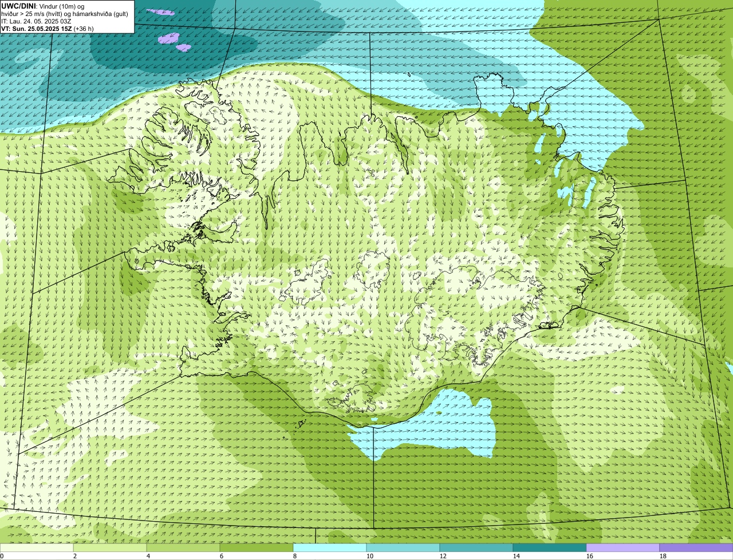The image size is (733, 560).
Task: Click the 2–4 m/s light green legend swatch
Action: (110, 548)
